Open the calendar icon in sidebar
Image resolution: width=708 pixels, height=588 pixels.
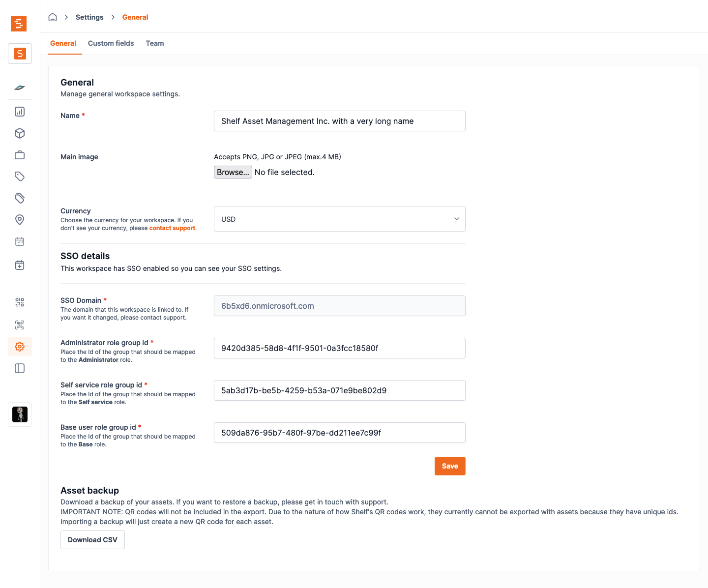coord(20,241)
